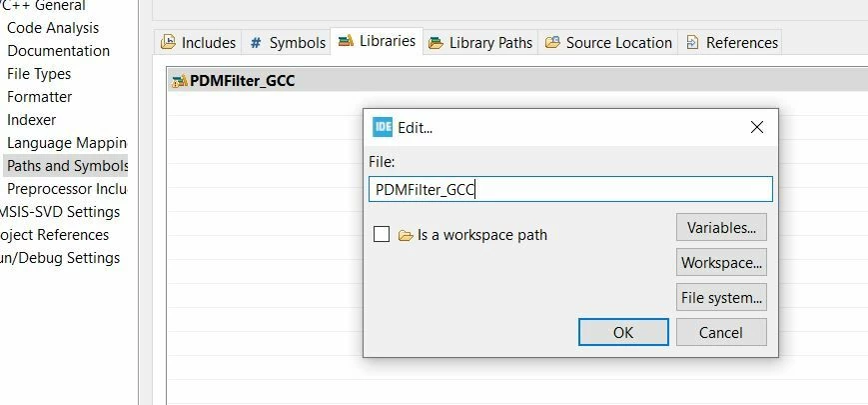The height and width of the screenshot is (405, 868).
Task: Click the Source Location folder icon
Action: click(x=552, y=43)
